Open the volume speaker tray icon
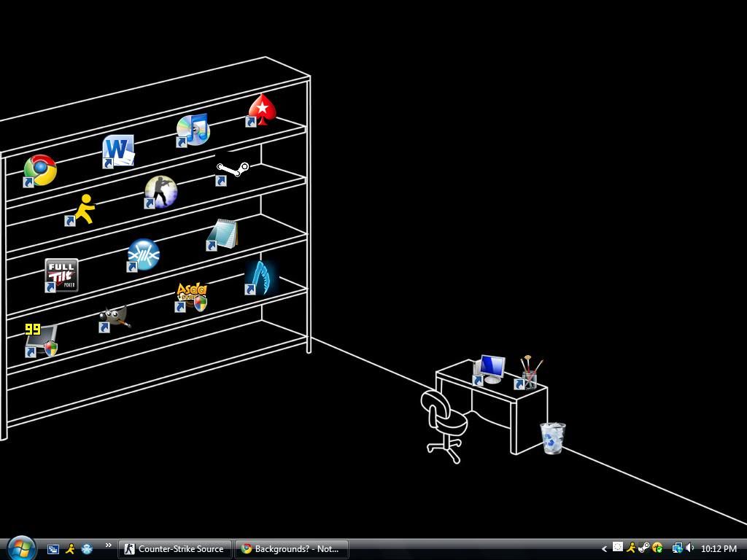Screen dimensions: 747x560 pos(689,548)
